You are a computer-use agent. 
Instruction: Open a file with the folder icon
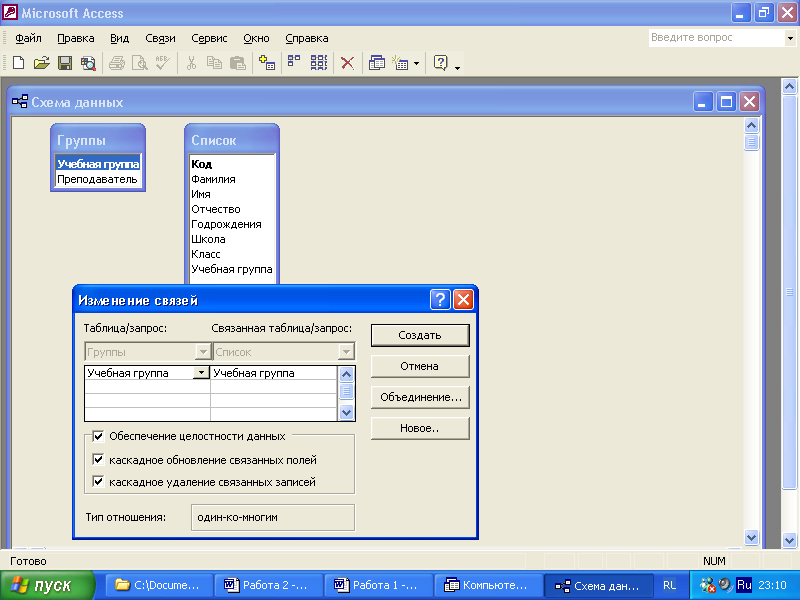click(41, 63)
